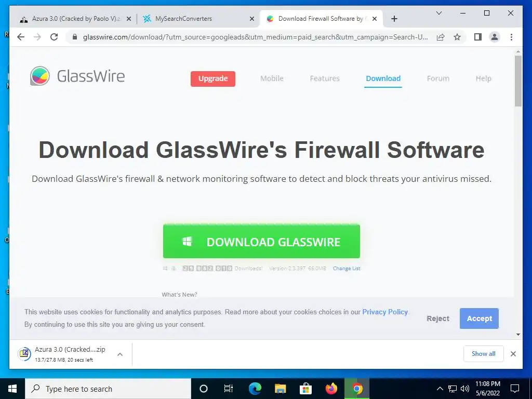Close the downloads bar

(513, 354)
